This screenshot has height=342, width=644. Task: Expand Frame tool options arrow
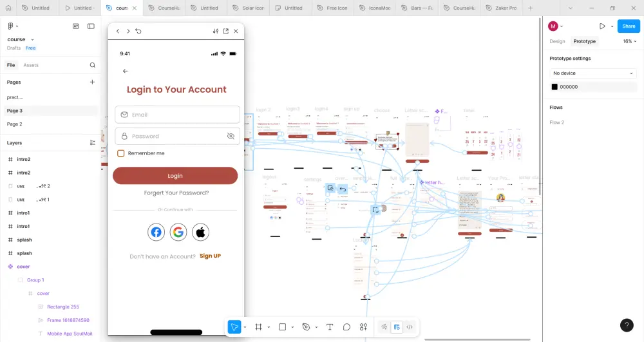pyautogui.click(x=269, y=327)
